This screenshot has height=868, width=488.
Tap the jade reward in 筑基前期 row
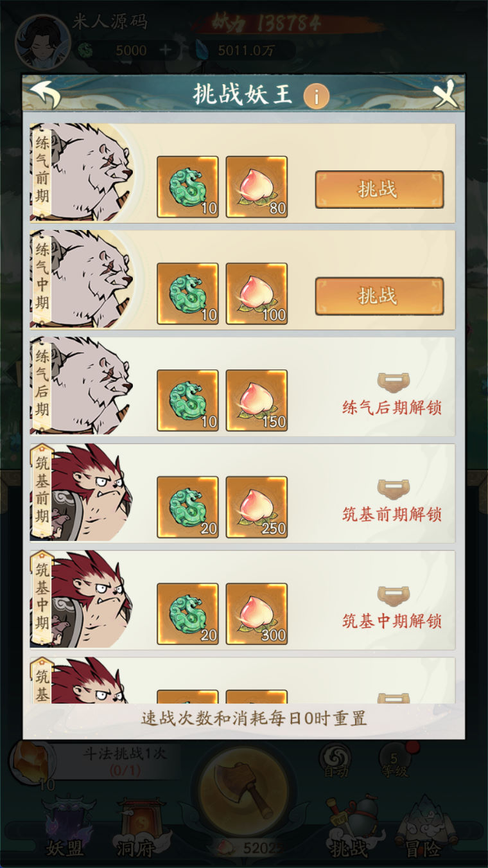(187, 506)
